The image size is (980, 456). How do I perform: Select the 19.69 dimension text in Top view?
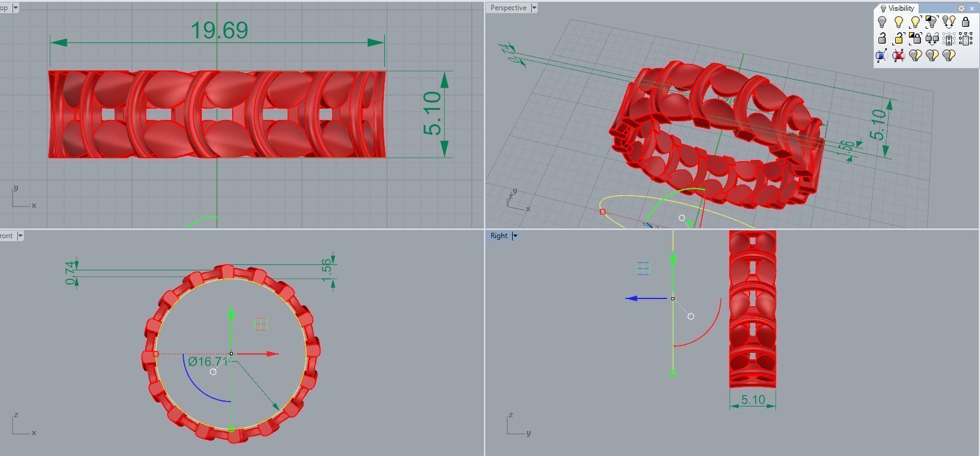(219, 30)
